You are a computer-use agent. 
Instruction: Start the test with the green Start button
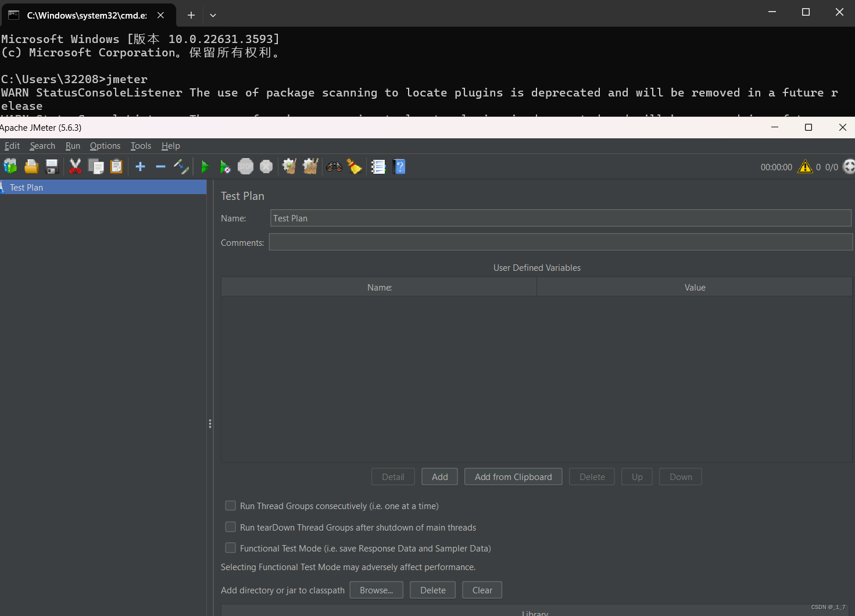205,167
